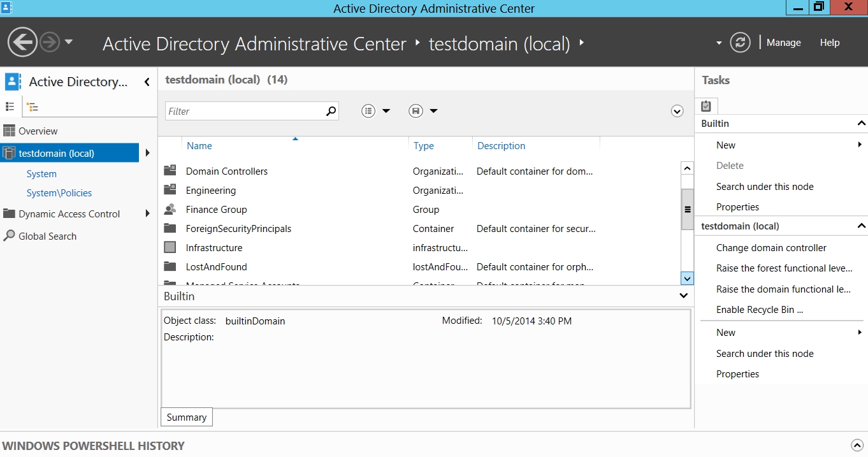Click the back navigation arrow button
Image resolution: width=868 pixels, height=457 pixels.
[22, 43]
